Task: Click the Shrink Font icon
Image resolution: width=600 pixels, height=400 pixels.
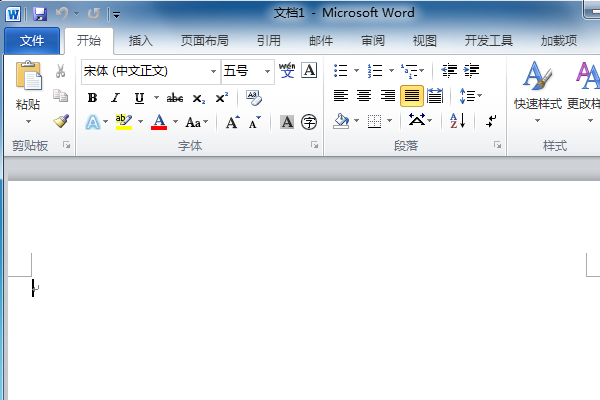Action: coord(254,122)
